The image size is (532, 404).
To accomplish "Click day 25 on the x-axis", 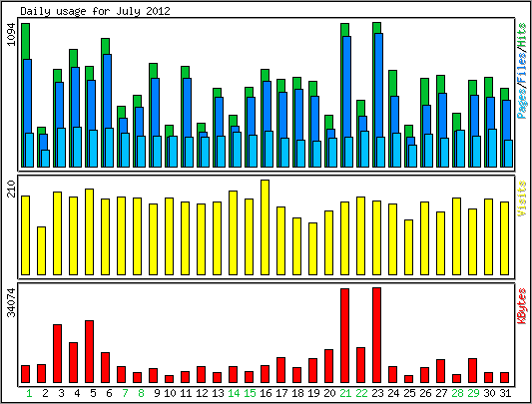I will click(409, 393).
